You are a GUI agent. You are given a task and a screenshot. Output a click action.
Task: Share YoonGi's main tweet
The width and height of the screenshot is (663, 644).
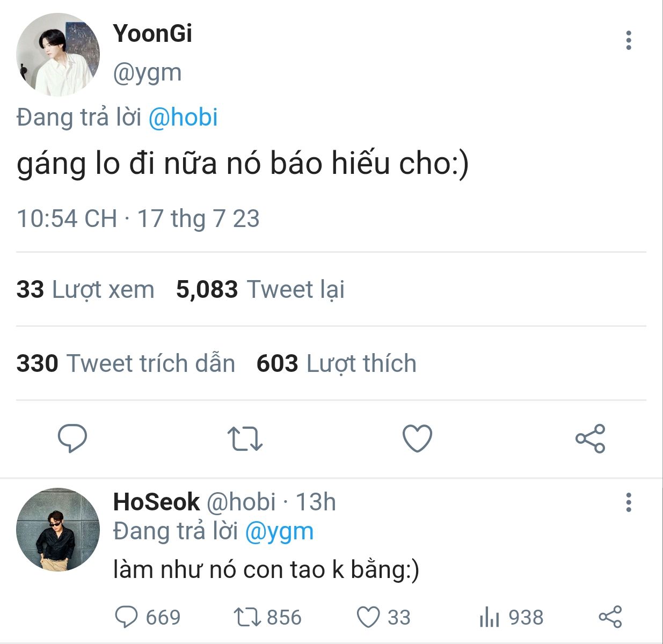590,438
